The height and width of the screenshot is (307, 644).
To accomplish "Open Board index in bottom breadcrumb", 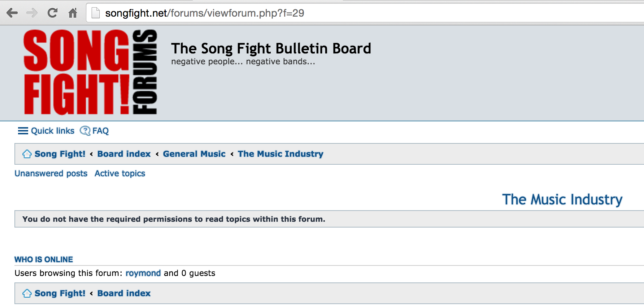I will click(124, 293).
